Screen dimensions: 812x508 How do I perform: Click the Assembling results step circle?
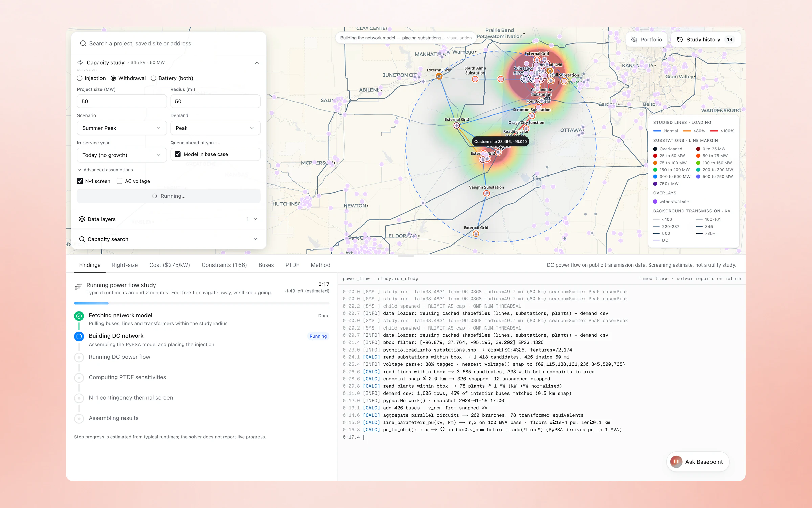pos(79,418)
